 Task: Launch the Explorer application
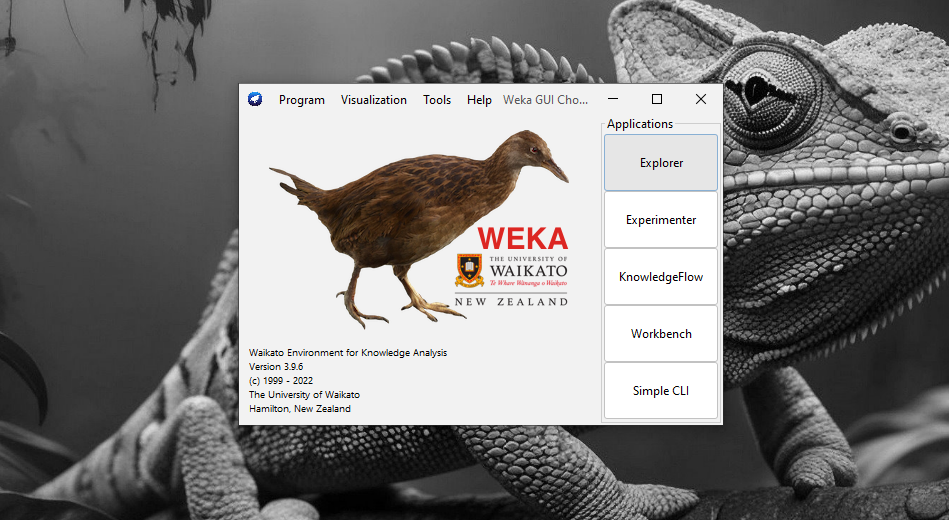coord(661,163)
